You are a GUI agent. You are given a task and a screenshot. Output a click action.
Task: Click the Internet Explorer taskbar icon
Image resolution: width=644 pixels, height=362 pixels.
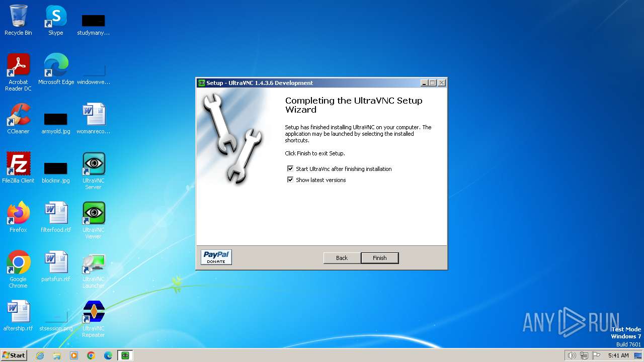(40, 355)
